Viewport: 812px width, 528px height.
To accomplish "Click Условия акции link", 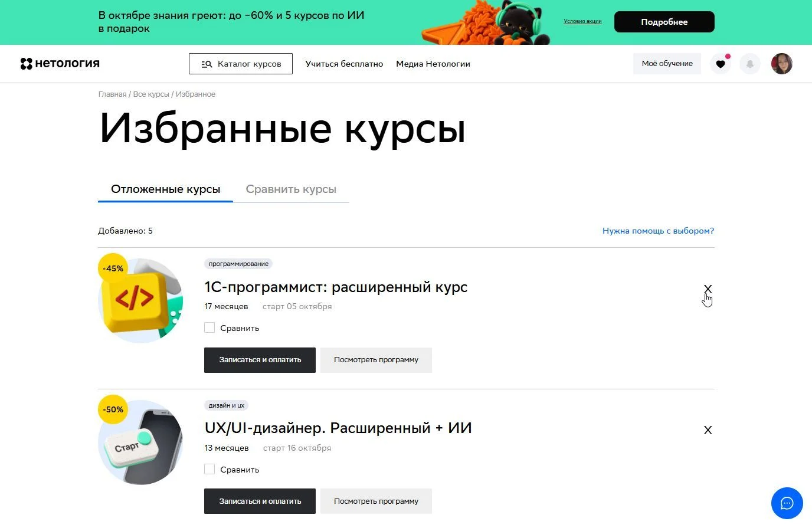I will click(582, 21).
